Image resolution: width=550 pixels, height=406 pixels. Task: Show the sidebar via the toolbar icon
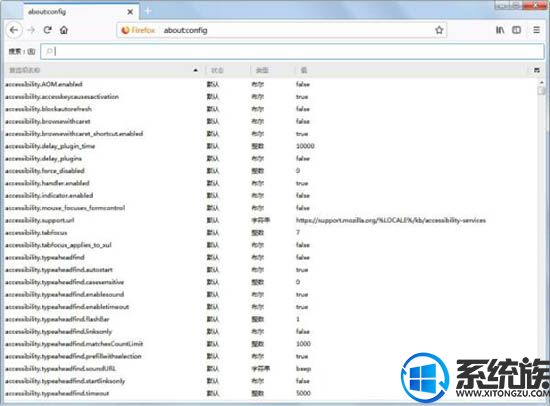pyautogui.click(x=516, y=30)
